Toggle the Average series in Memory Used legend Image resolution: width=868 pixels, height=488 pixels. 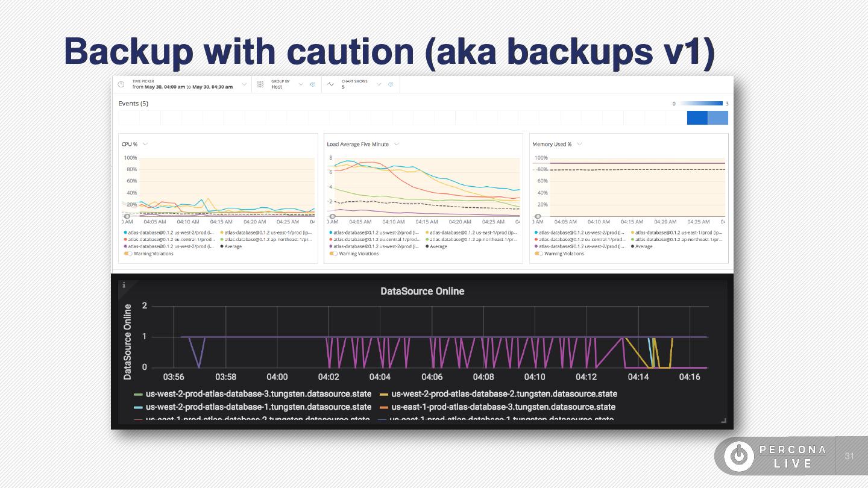642,246
